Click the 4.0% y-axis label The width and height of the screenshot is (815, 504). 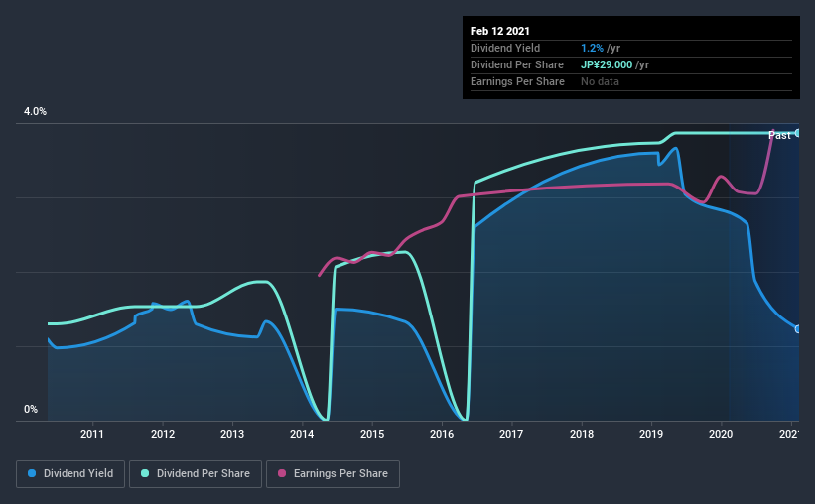pos(35,112)
